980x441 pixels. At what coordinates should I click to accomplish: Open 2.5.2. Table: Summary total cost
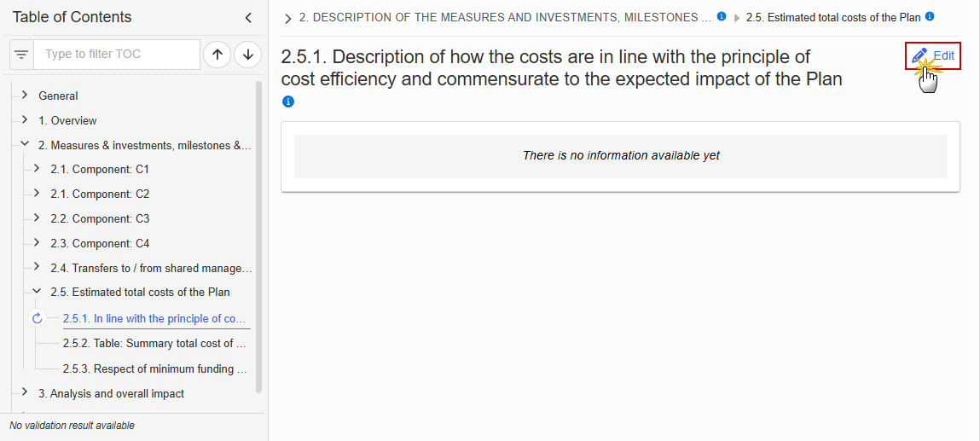pyautogui.click(x=154, y=344)
